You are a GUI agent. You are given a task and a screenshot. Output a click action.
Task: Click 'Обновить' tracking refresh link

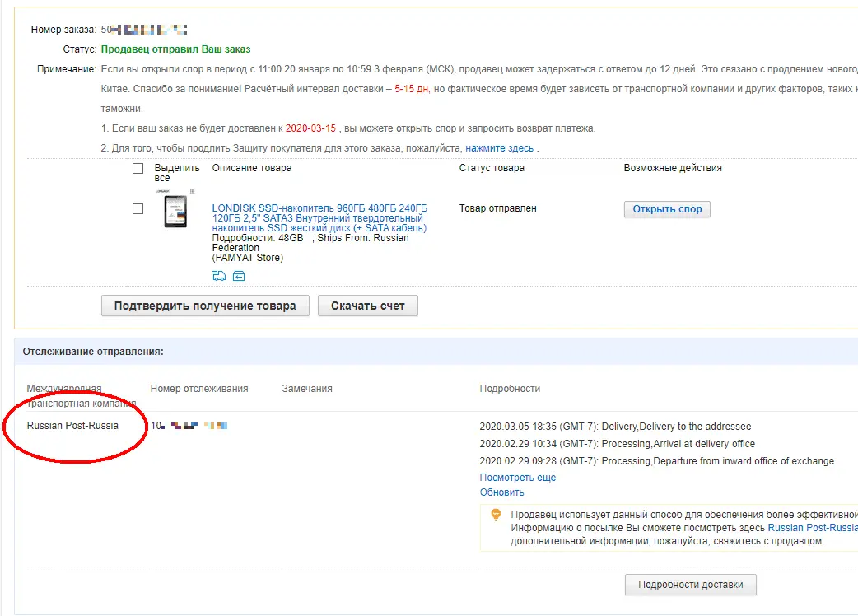(x=501, y=492)
